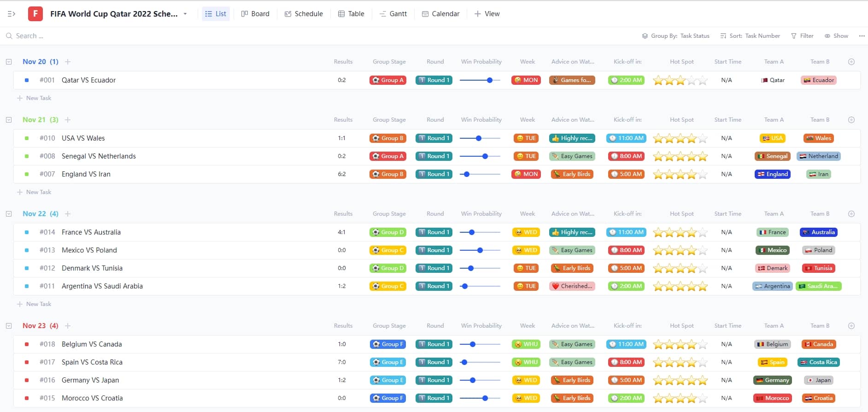This screenshot has width=868, height=412.
Task: Open the more options ellipsis menu
Action: click(862, 36)
